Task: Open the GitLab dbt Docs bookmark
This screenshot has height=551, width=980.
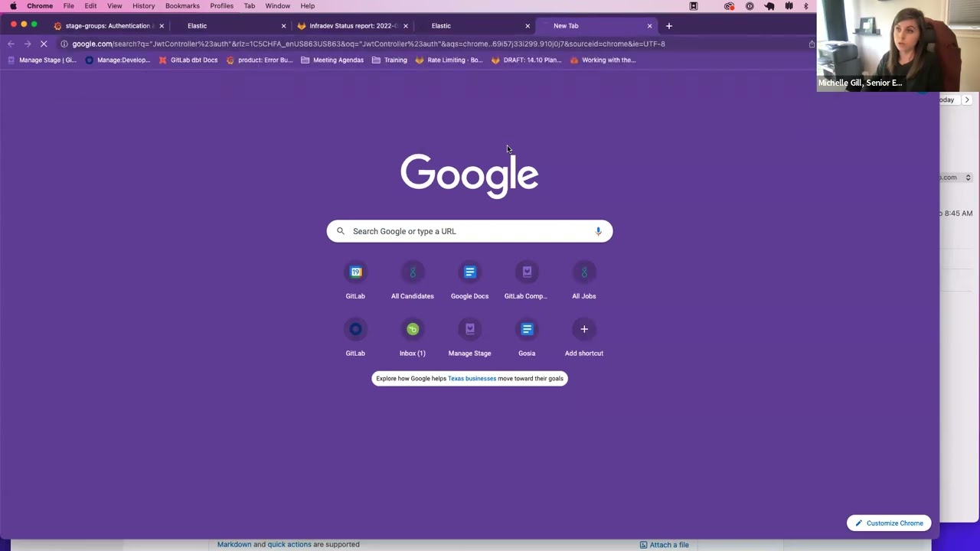Action: (188, 60)
